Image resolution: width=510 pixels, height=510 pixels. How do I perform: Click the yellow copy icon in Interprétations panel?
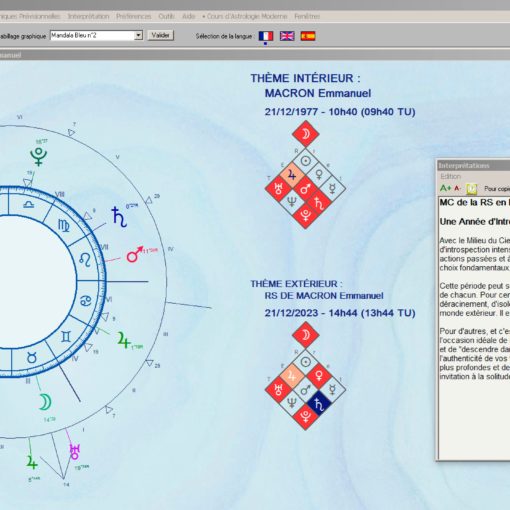(x=471, y=189)
